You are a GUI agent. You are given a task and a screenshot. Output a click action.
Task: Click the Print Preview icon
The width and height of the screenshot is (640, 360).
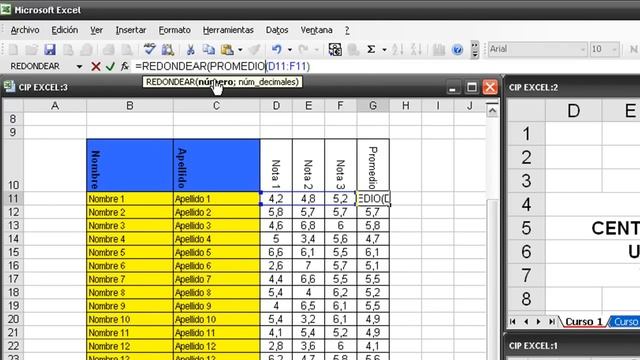[x=127, y=50]
